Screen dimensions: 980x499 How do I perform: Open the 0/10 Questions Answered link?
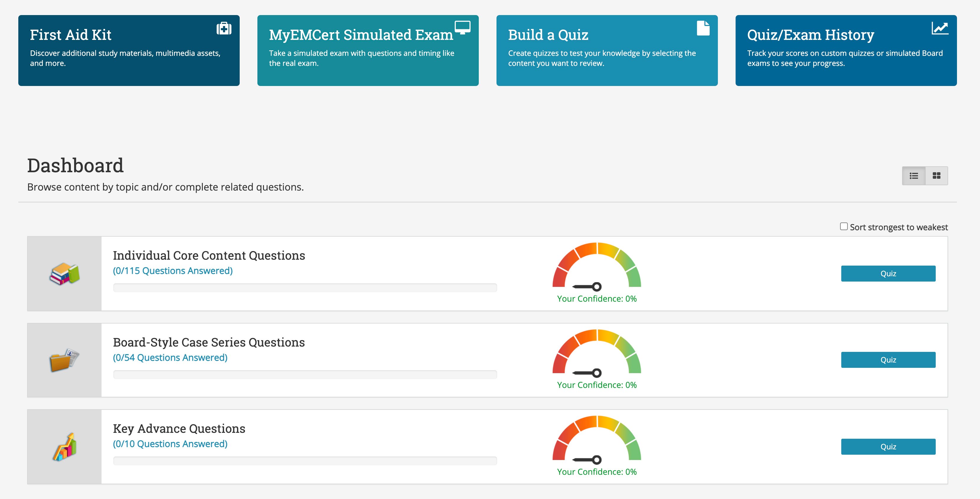[x=170, y=443]
